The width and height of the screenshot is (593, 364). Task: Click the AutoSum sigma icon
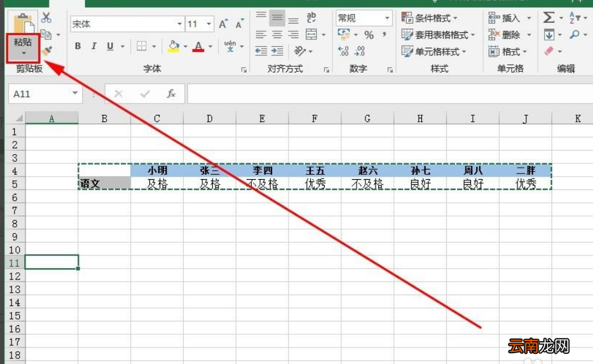click(549, 18)
